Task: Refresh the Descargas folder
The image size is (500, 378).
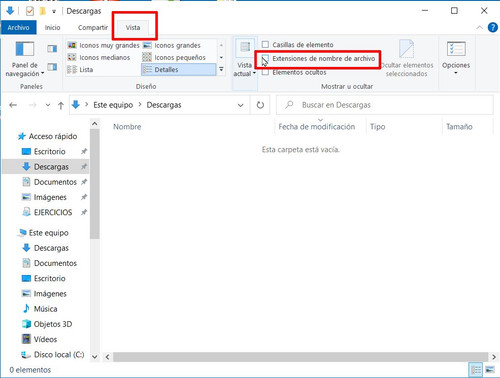Action: (260, 105)
